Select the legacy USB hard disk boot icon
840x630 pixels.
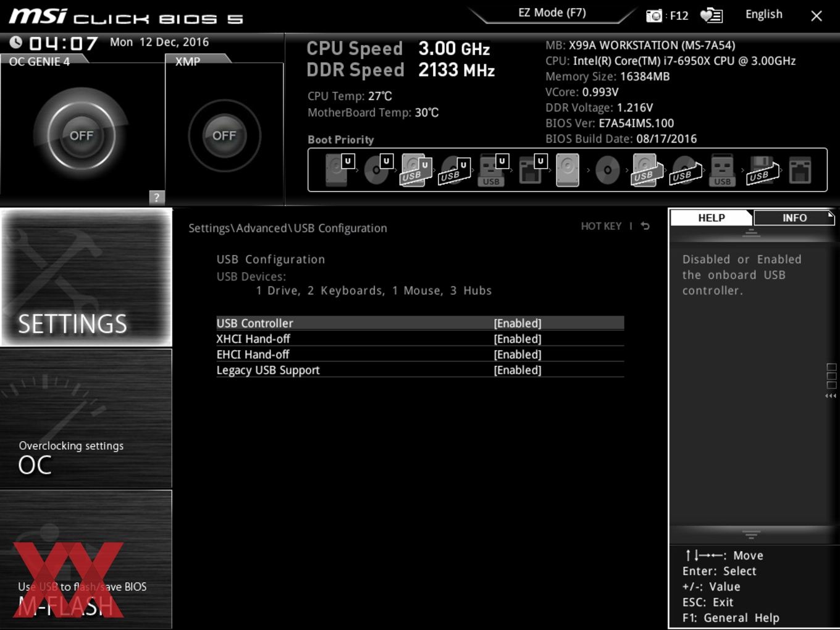pos(646,170)
